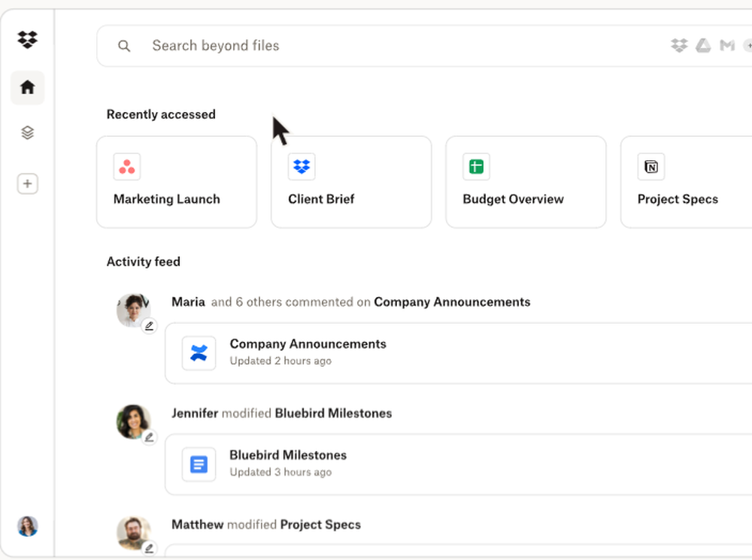The width and height of the screenshot is (752, 560).
Task: Click the name Maria in feed
Action: point(189,302)
